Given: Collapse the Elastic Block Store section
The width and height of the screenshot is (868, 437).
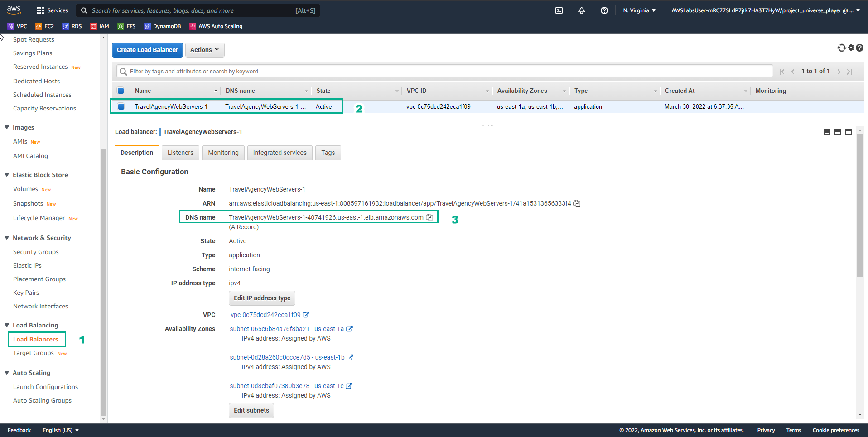Looking at the screenshot, I should point(7,175).
